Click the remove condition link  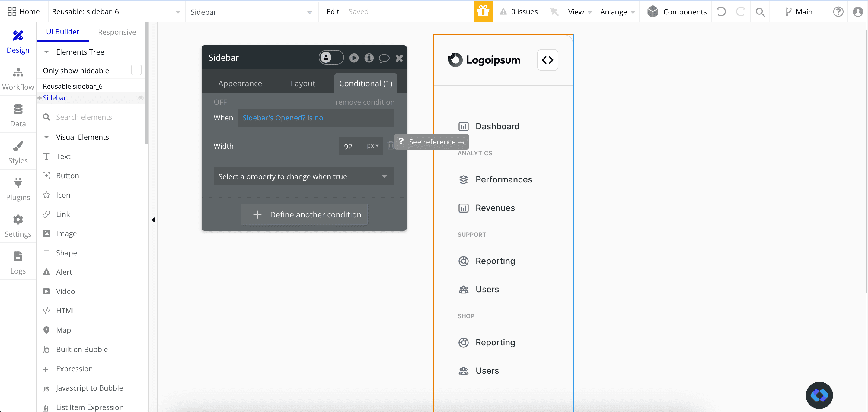tap(365, 102)
